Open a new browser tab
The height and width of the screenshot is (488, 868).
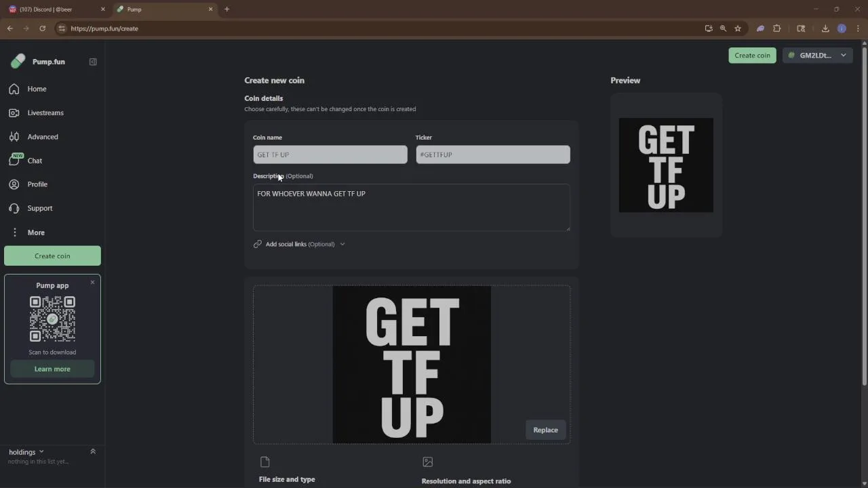coord(226,9)
